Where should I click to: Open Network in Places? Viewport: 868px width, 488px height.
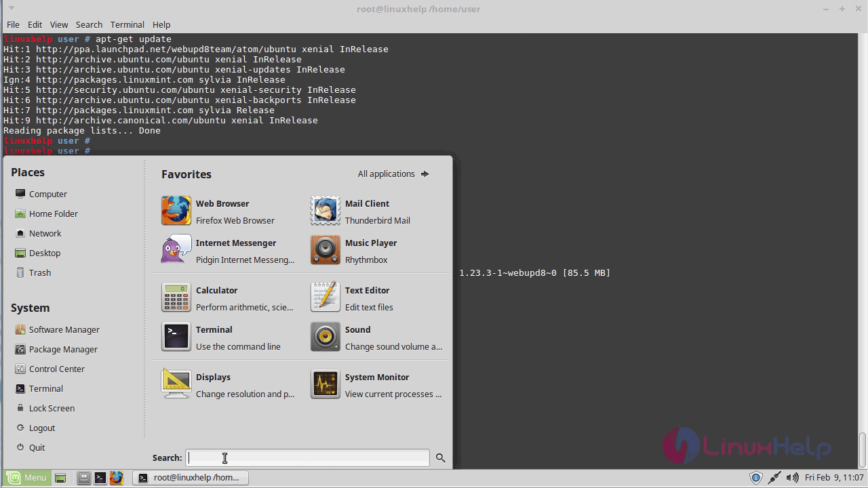pos(39,233)
